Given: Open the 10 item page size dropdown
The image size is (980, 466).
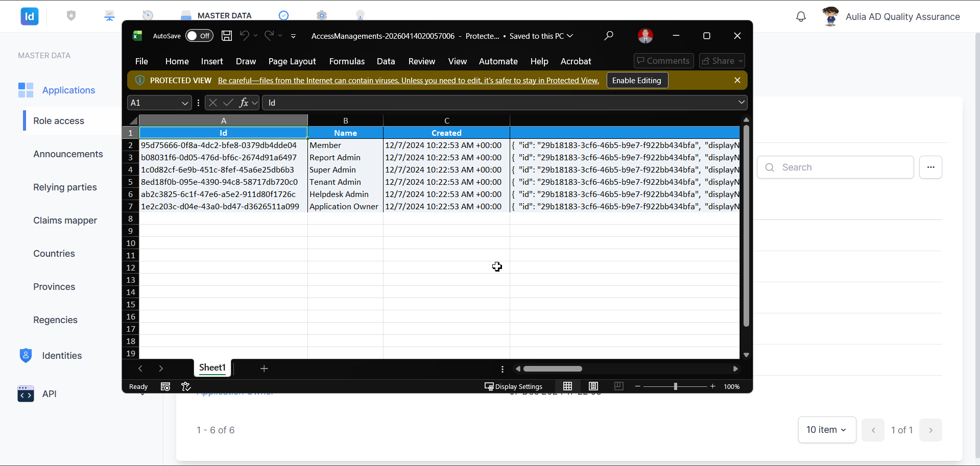Looking at the screenshot, I should coord(827,430).
